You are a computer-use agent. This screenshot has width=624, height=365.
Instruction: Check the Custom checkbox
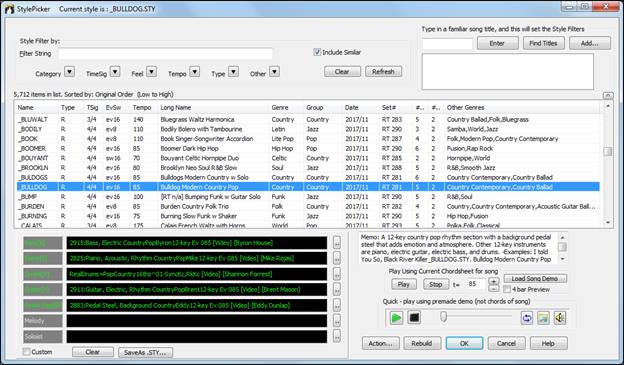pyautogui.click(x=27, y=352)
